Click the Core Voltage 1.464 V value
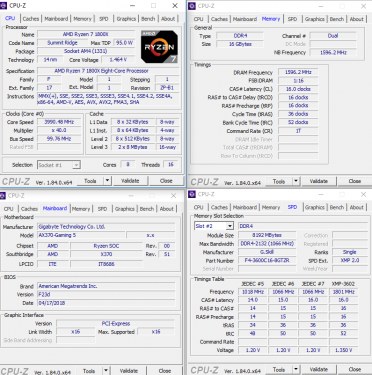Viewport: 372px width, 375px height. tap(118, 60)
